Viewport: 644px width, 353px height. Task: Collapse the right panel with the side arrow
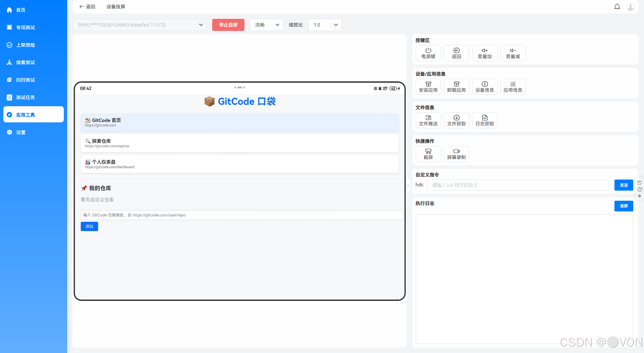pos(408,185)
